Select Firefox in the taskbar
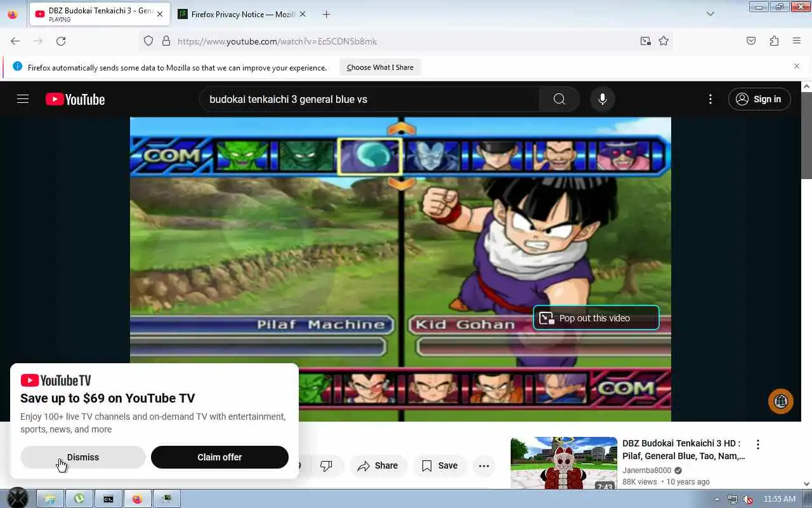Image resolution: width=812 pixels, height=508 pixels. [137, 499]
